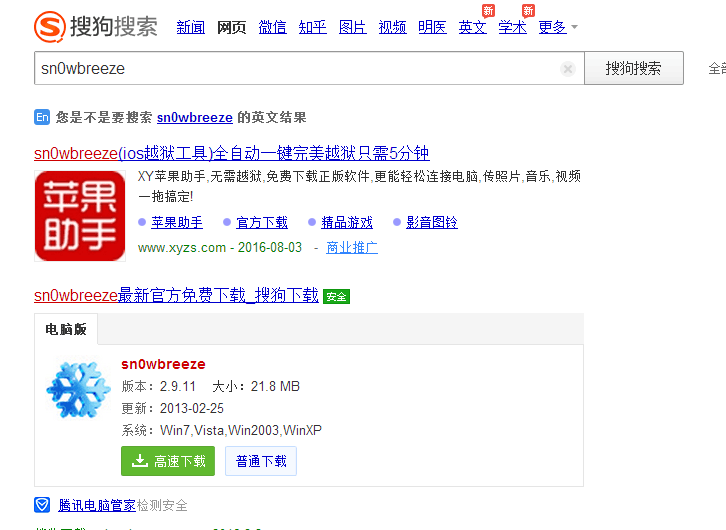Switch to 明医 search

click(x=432, y=27)
